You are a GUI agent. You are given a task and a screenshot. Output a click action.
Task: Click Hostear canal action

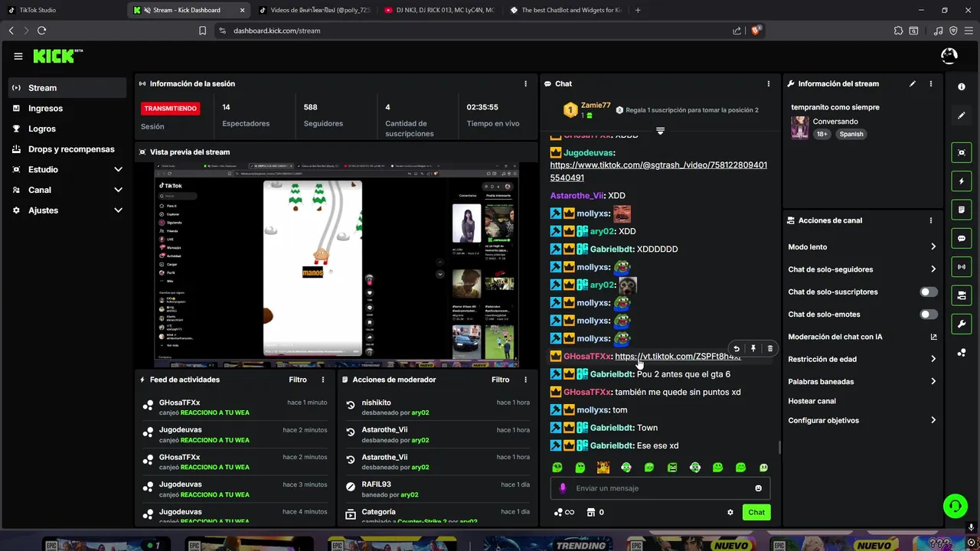[x=812, y=401]
